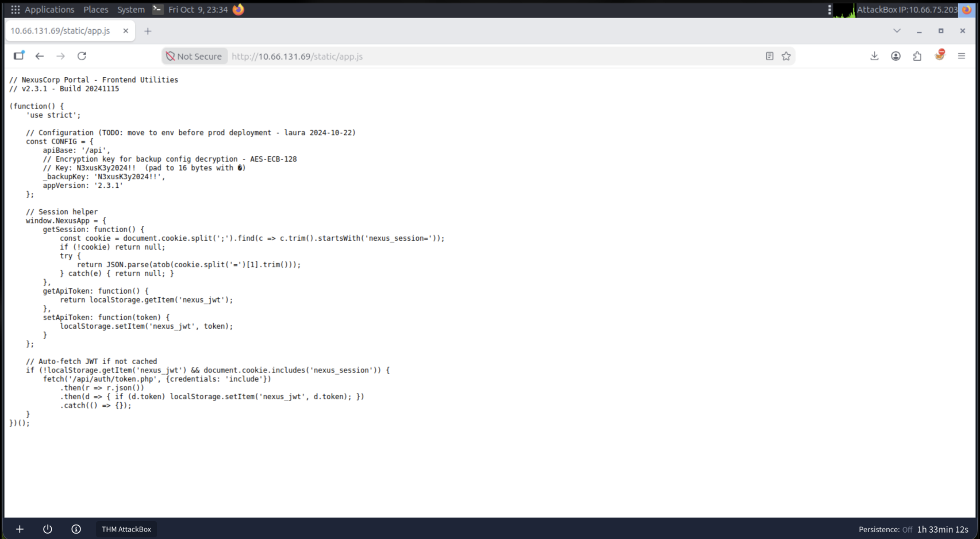Click the document.cookie.split line
980x539 pixels.
[x=252, y=238]
